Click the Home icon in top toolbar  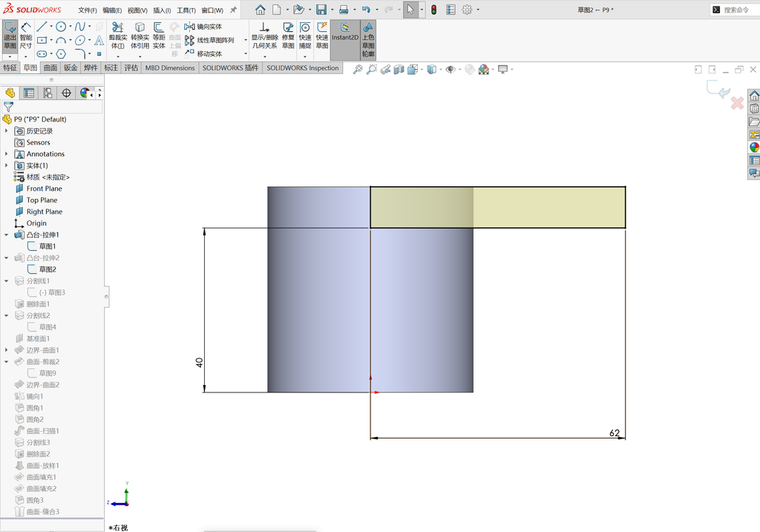click(x=261, y=10)
